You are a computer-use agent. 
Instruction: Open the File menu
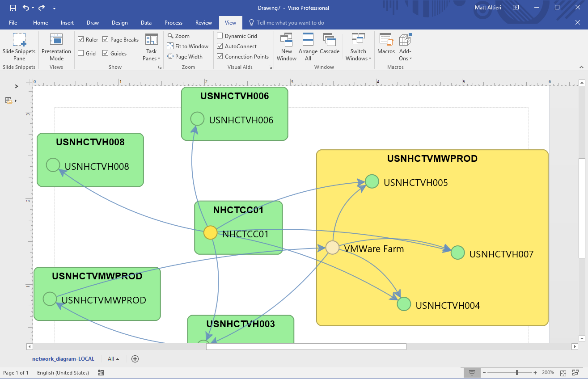pos(13,23)
